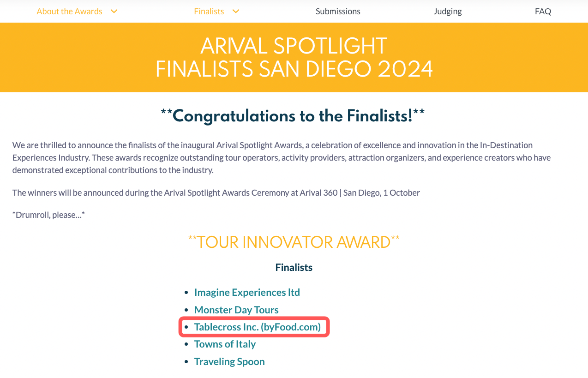This screenshot has height=378, width=588.
Task: Click the winners announcement sentence mentioning 1 October
Action: tap(216, 192)
